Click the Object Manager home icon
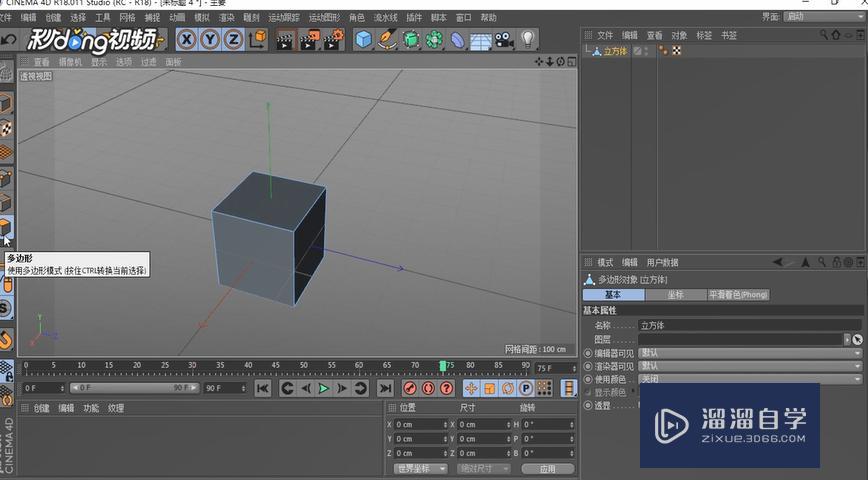868x480 pixels. pyautogui.click(x=835, y=35)
